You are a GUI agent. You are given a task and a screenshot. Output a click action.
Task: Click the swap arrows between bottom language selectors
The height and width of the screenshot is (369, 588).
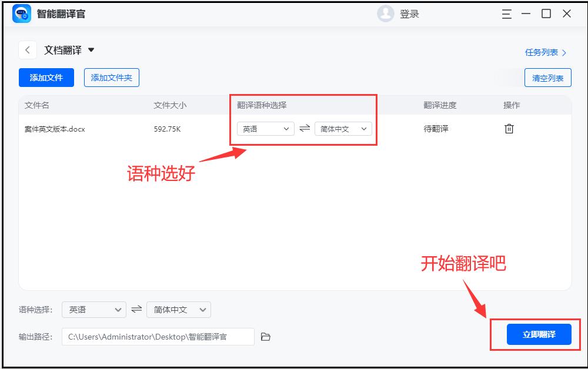[x=136, y=309]
